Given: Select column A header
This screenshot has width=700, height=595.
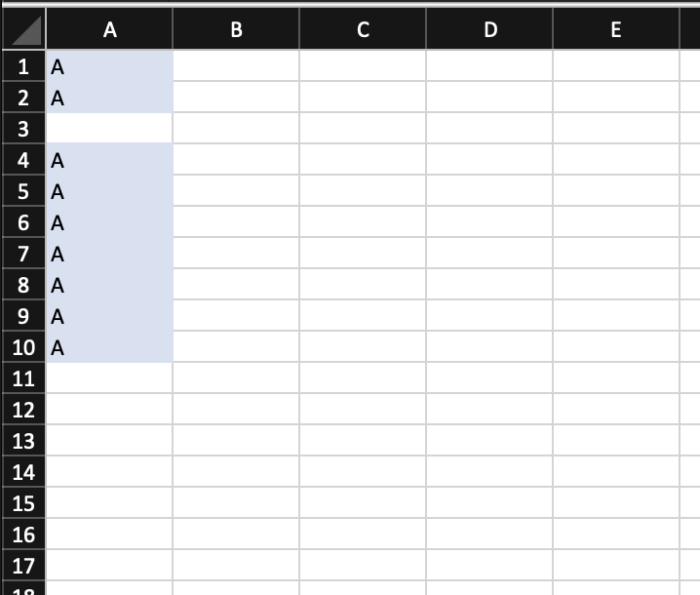Looking at the screenshot, I should [109, 28].
